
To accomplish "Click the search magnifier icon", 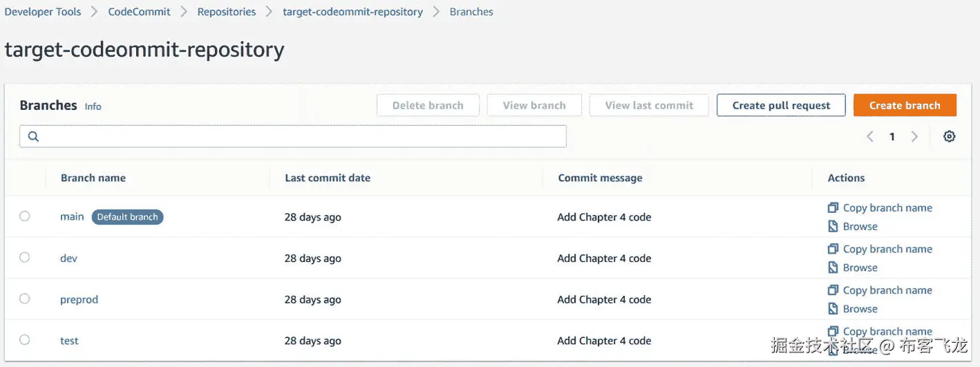I will 33,137.
